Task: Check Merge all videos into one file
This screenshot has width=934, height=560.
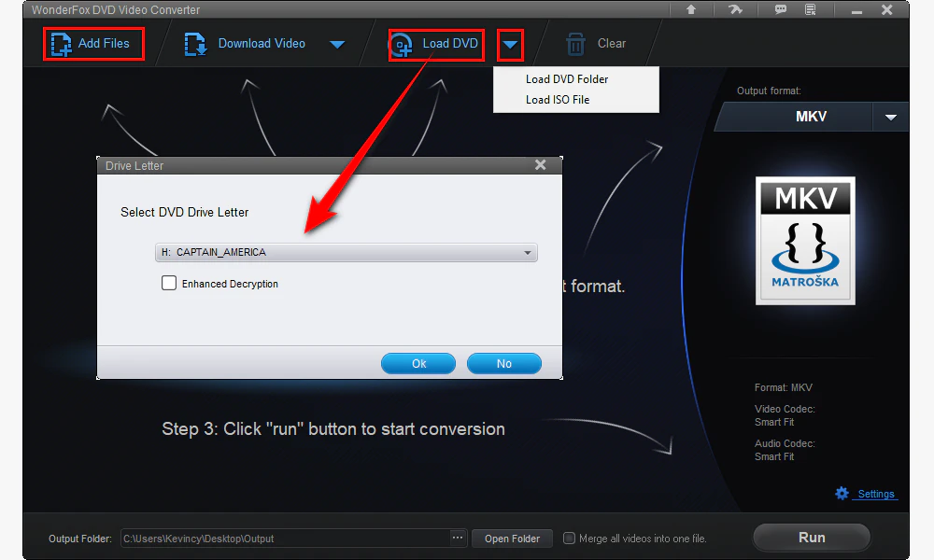Action: (x=570, y=538)
